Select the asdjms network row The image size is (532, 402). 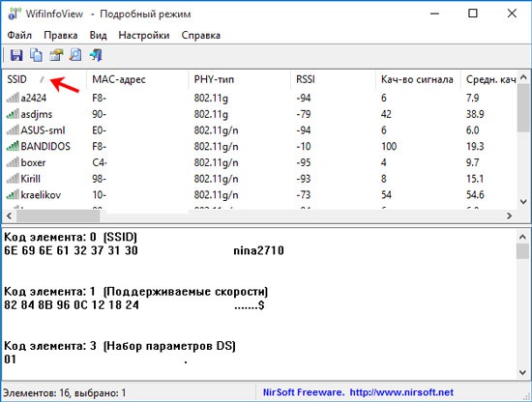click(260, 114)
